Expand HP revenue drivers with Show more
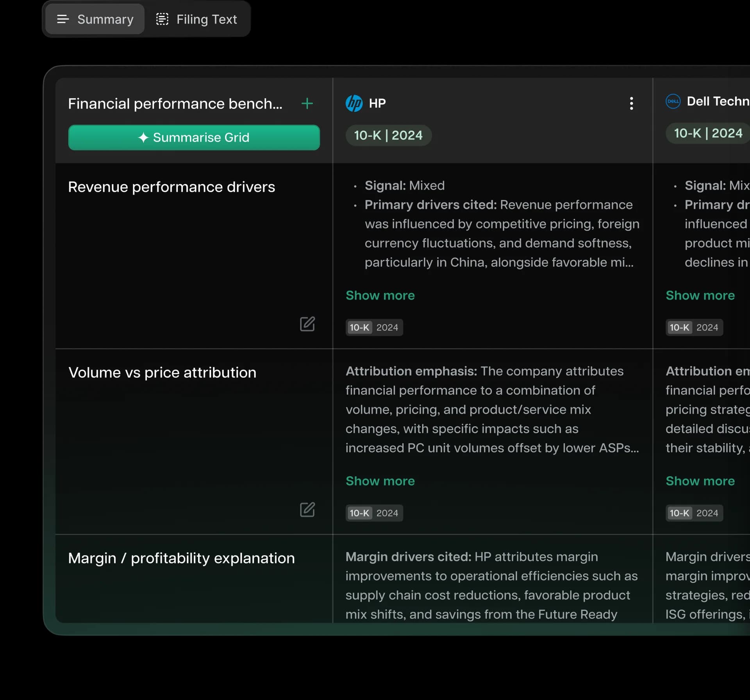Image resolution: width=750 pixels, height=700 pixels. point(380,295)
